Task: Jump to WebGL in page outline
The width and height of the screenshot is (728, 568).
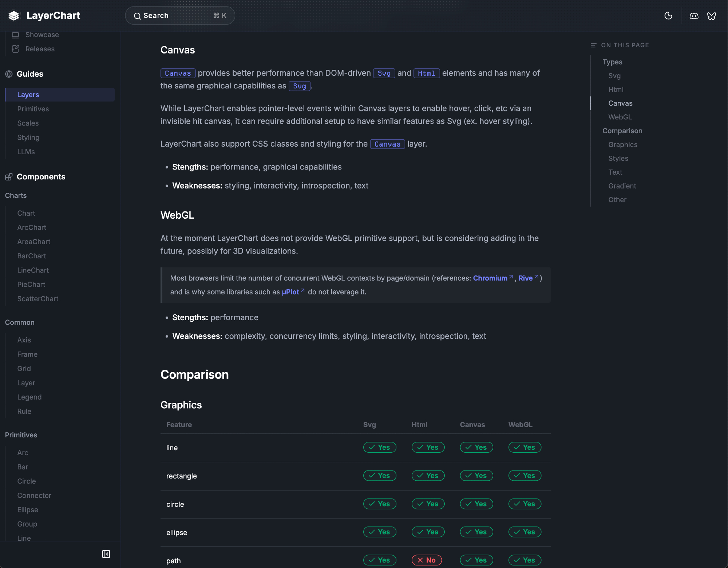Action: pyautogui.click(x=620, y=117)
